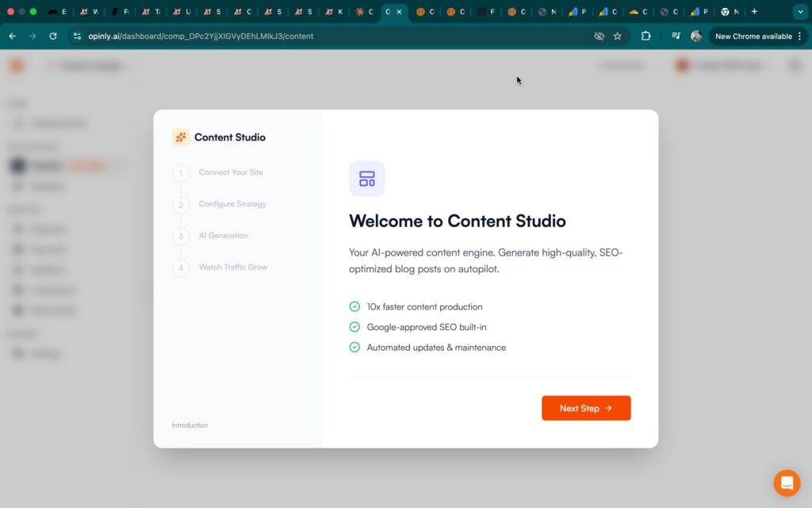812x508 pixels.
Task: Click the Content Studio sparkle logo icon
Action: pyautogui.click(x=181, y=137)
